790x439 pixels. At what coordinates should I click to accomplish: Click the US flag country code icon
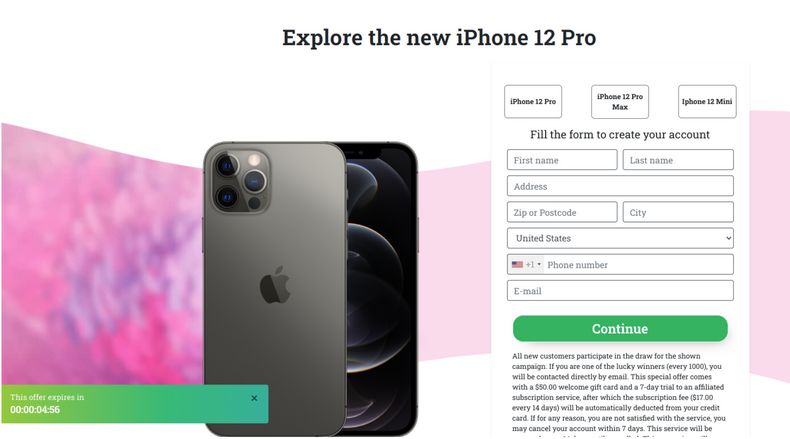(x=517, y=265)
